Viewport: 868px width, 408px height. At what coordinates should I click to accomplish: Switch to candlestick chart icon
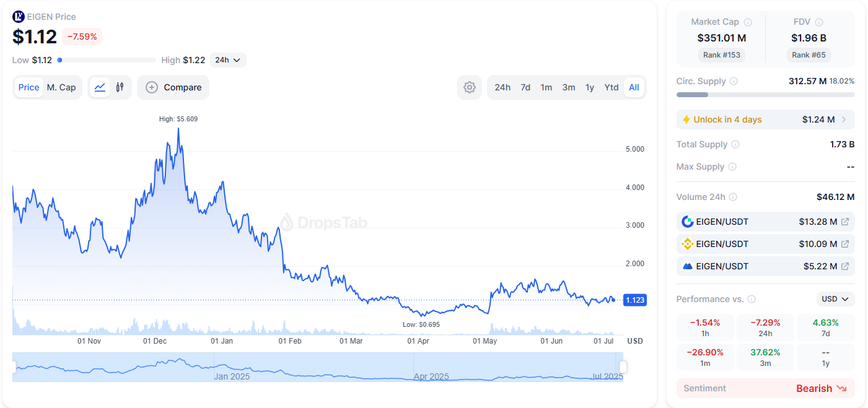click(x=120, y=87)
